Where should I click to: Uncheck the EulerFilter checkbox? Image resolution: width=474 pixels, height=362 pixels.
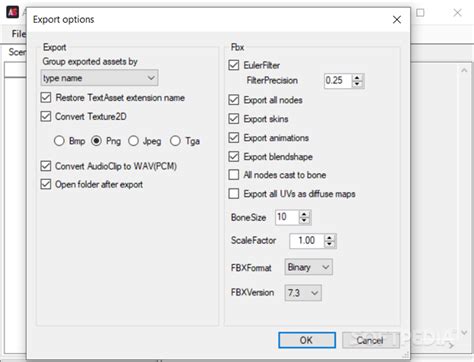tap(234, 65)
